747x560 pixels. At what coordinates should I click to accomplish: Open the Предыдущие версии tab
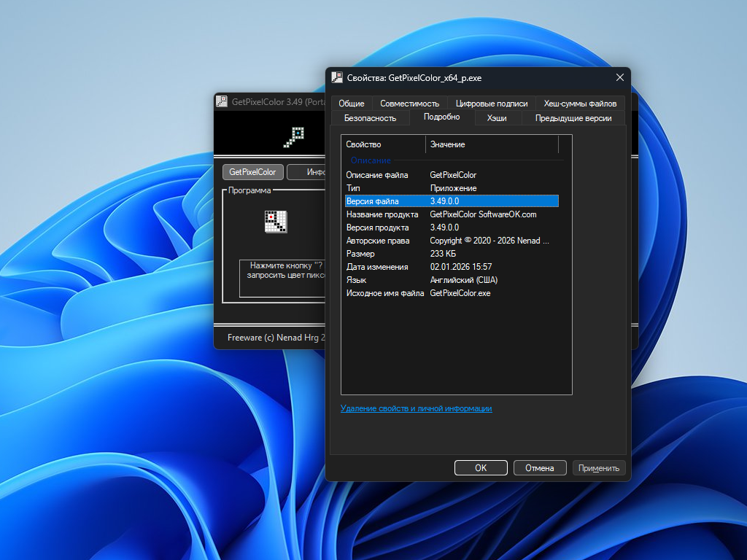coord(573,117)
